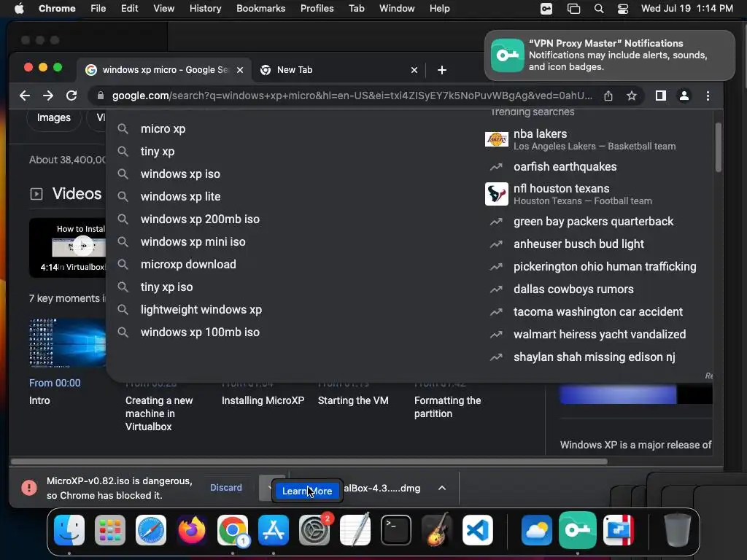The width and height of the screenshot is (747, 560).
Task: Click the Chrome forward arrow
Action: coord(48,96)
